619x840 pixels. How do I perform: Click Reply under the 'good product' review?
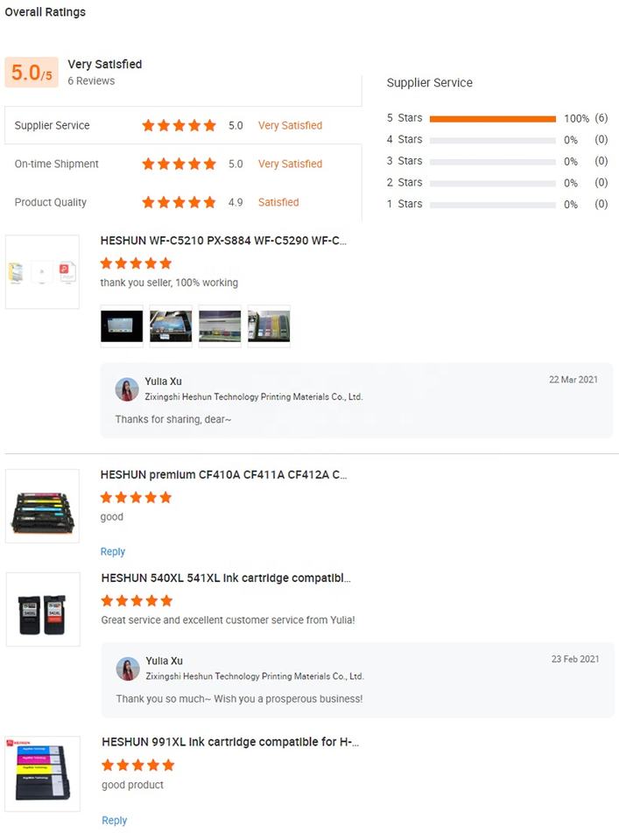pyautogui.click(x=114, y=821)
